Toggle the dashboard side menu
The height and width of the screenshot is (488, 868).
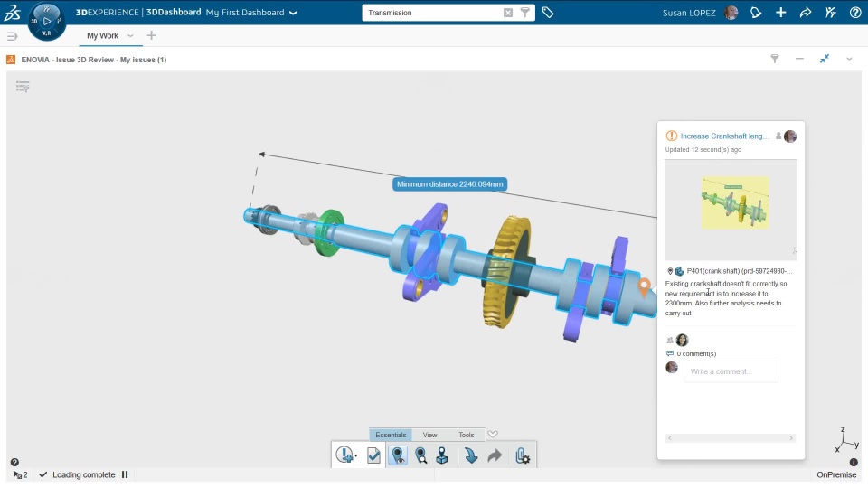12,36
